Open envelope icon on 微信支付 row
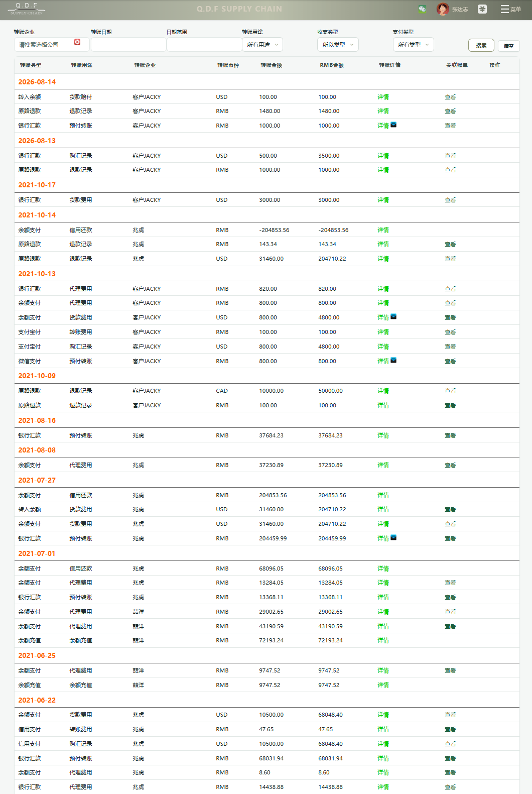Screen dimensions: 532x794 point(393,360)
